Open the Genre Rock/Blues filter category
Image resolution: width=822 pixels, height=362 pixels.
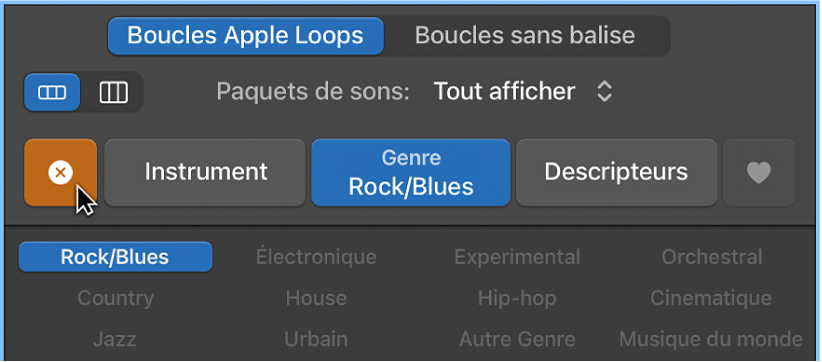click(x=410, y=172)
